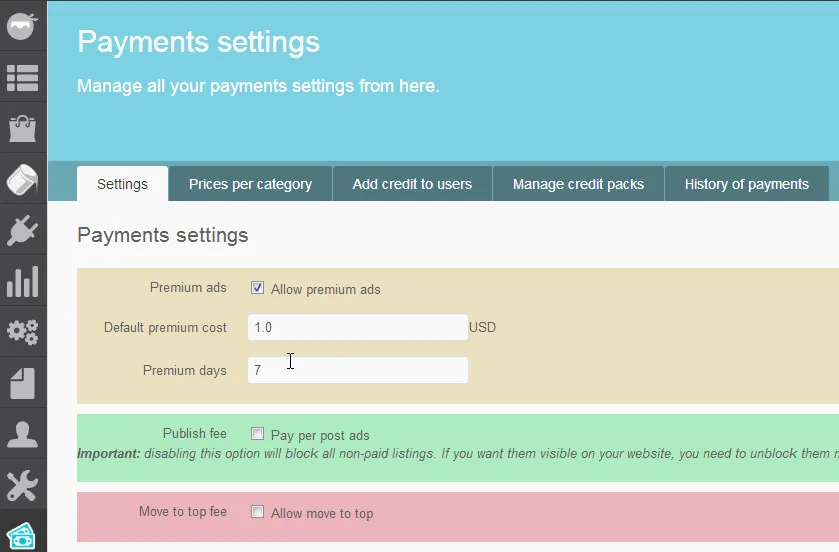Open the page document icon in sidebar
Screen dimensions: 839x552
coord(22,383)
